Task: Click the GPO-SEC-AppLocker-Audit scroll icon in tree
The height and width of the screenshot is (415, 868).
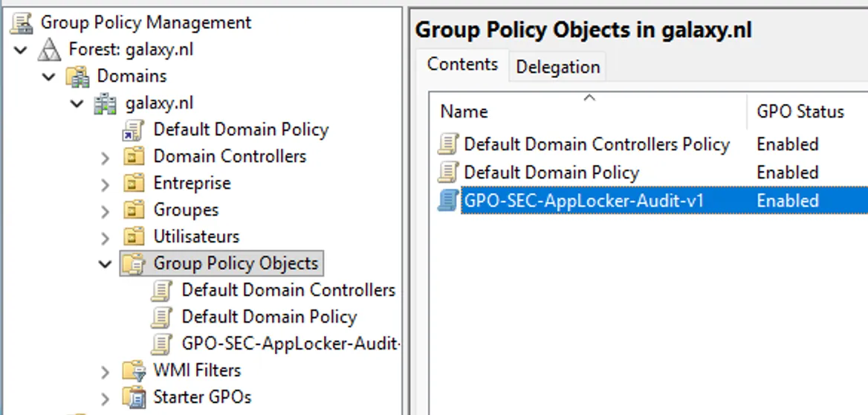Action: 162,344
